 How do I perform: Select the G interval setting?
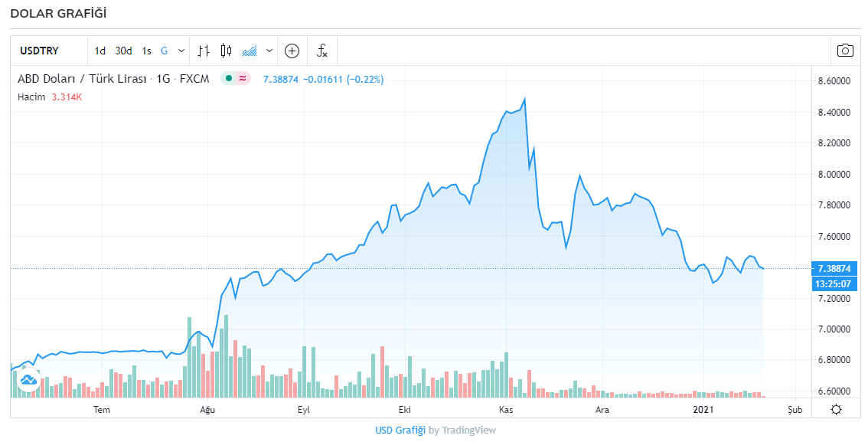click(163, 51)
